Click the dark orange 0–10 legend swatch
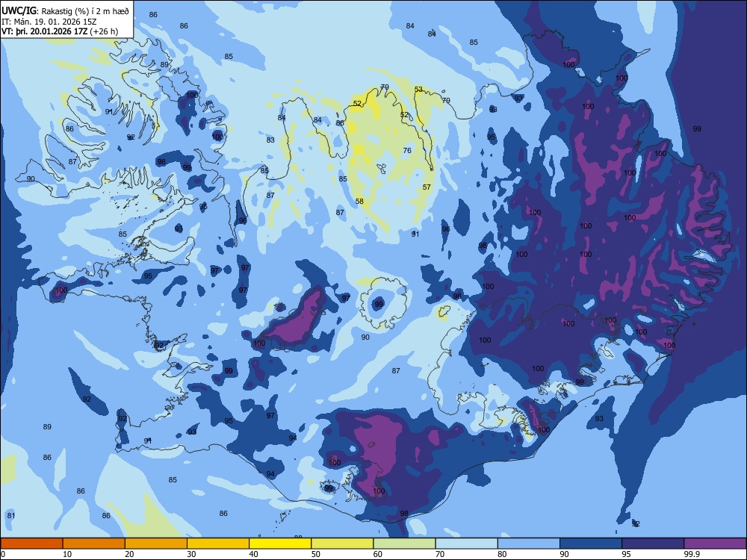The image size is (747, 560). coord(31,544)
